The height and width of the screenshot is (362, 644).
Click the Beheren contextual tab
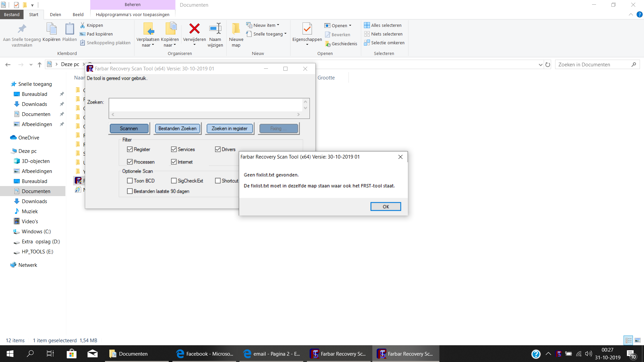coord(132,5)
